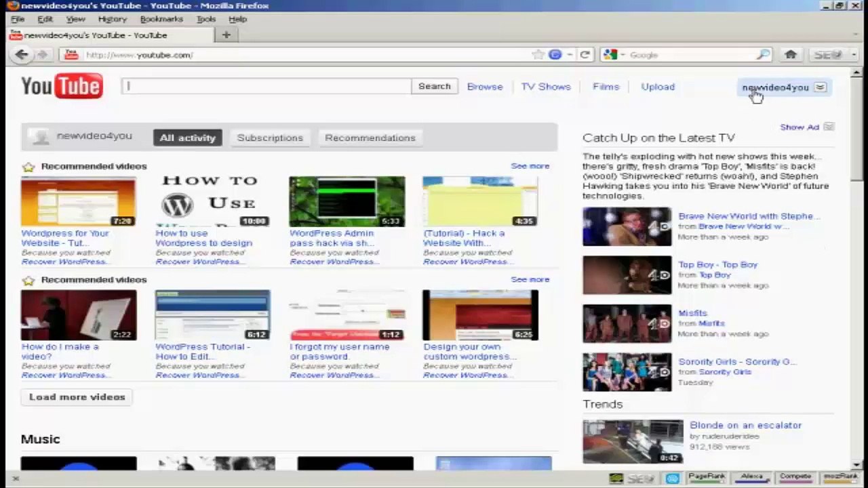Click the YouTube site identity icon in address bar
Viewport: 868px width, 488px height.
[71, 55]
